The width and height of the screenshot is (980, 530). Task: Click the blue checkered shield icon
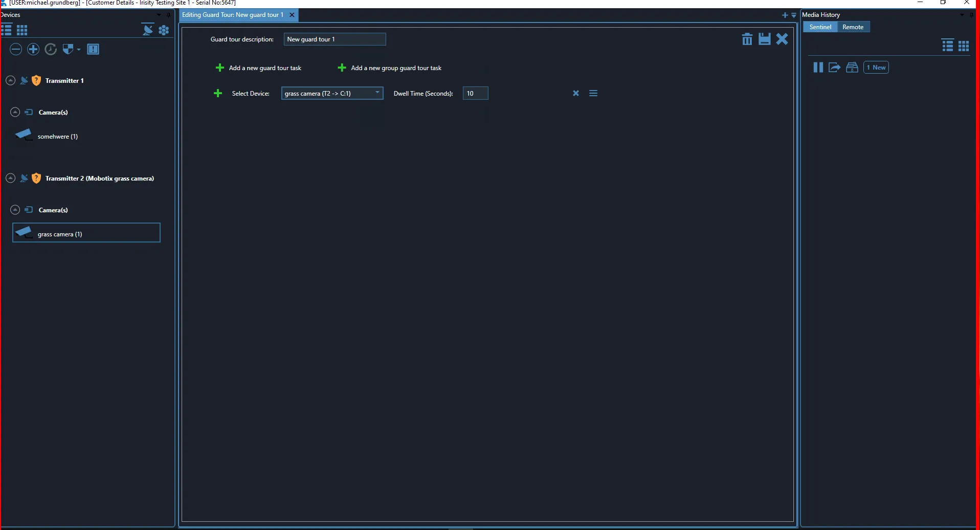click(x=68, y=49)
